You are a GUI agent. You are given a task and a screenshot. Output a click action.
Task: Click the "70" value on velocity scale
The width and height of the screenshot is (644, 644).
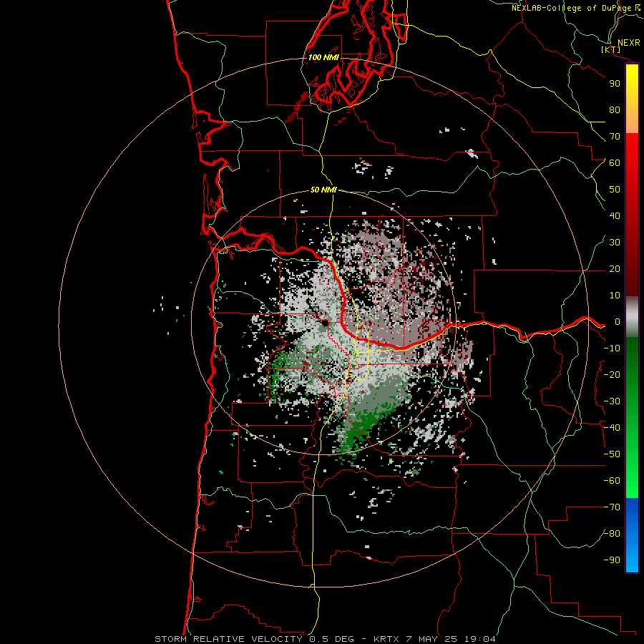coord(615,137)
